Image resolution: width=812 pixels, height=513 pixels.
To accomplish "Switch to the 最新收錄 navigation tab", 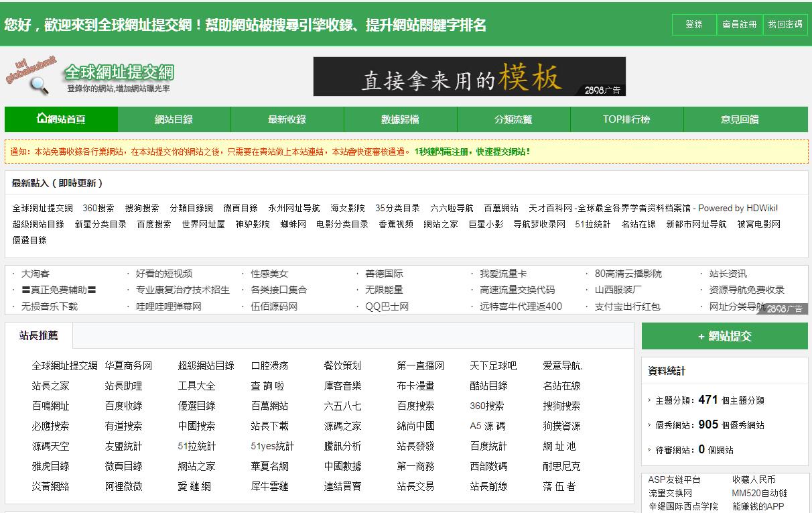I will (x=287, y=119).
